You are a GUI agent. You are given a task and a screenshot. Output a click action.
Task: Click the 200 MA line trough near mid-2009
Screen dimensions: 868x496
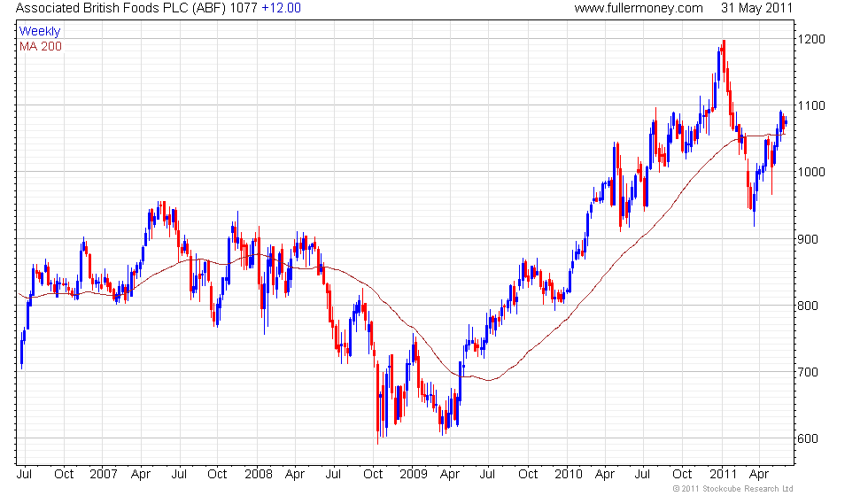[489, 380]
